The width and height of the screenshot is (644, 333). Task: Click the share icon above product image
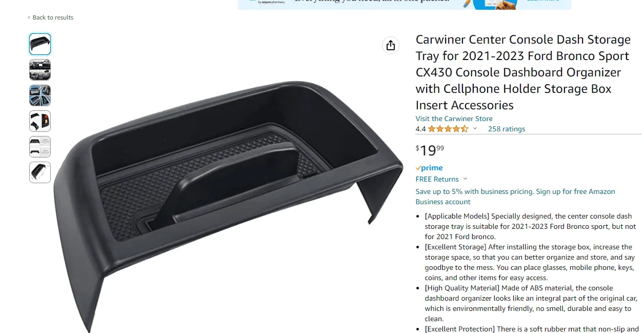point(391,45)
